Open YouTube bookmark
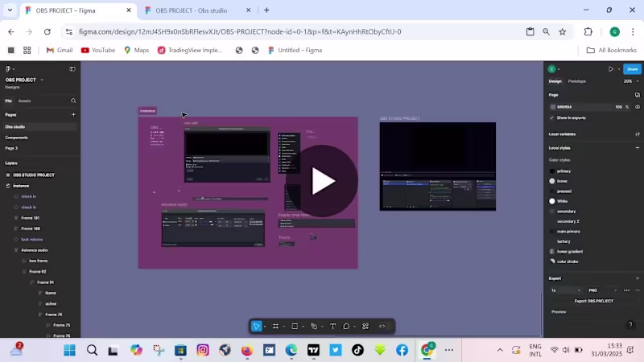 97,50
